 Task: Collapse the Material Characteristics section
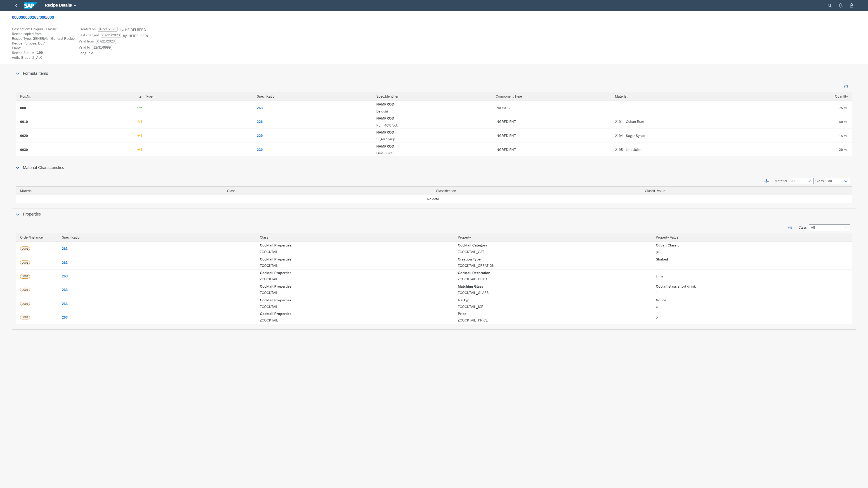click(x=18, y=168)
